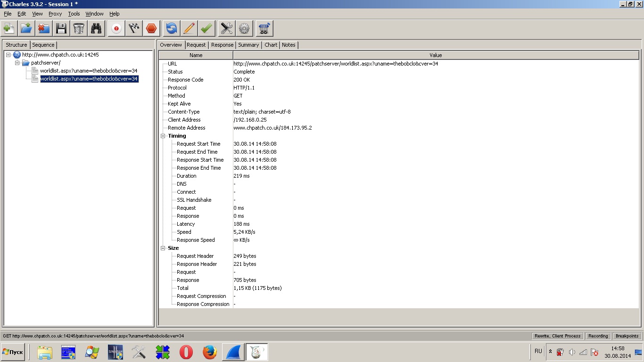Open the Edit menu
The height and width of the screenshot is (362, 644).
coord(22,14)
